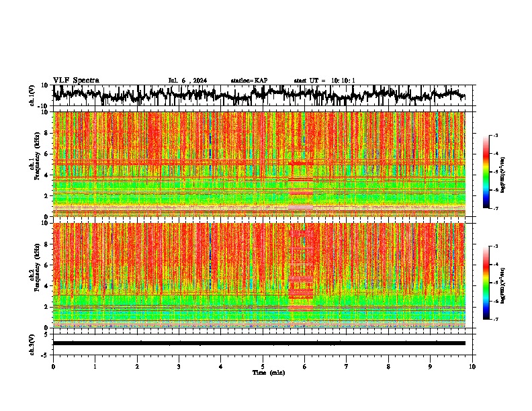Click the time axis tick label 3
This screenshot has width=532, height=411.
coord(179,367)
